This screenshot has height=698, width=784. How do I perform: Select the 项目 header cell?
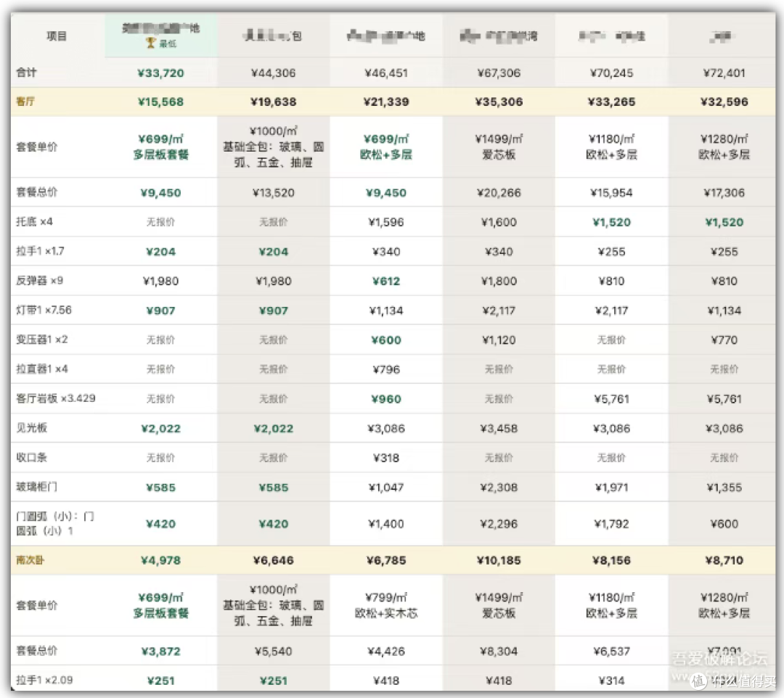[57, 36]
